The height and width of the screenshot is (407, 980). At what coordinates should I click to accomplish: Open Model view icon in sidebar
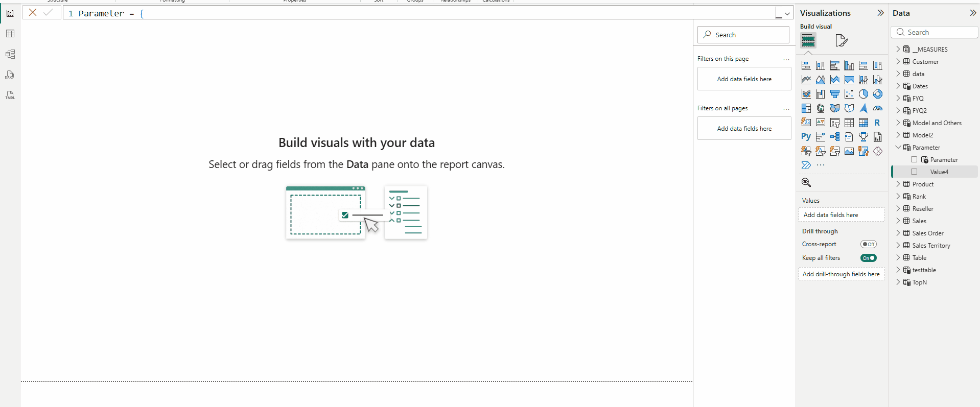point(10,54)
